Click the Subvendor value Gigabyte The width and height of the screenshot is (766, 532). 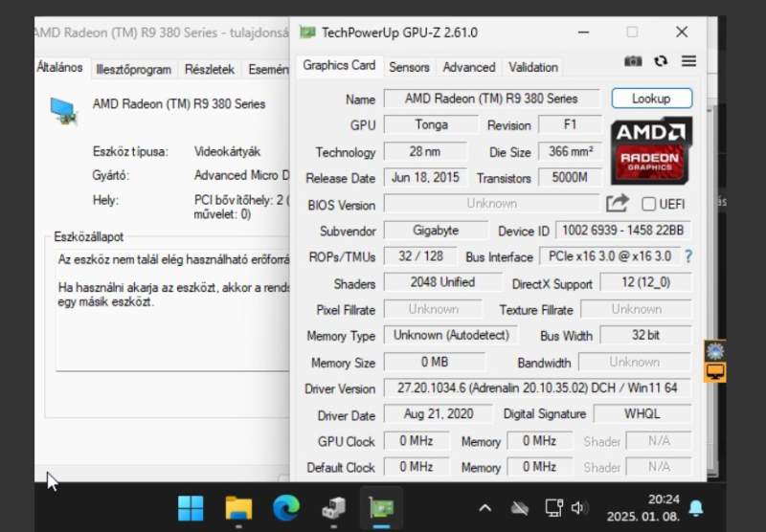coord(436,230)
